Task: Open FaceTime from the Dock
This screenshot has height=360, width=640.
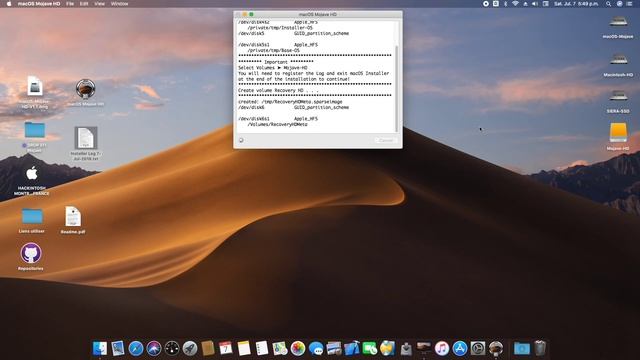Action: (369, 348)
